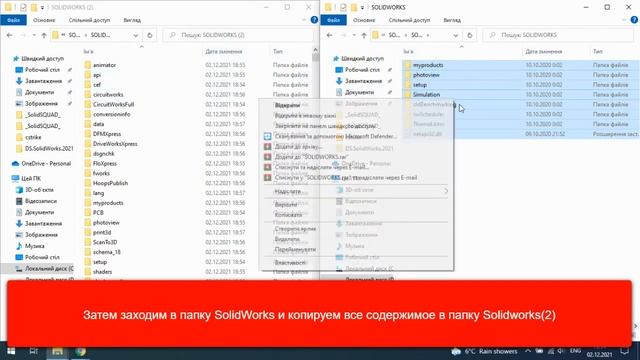This screenshot has height=360, width=640.
Task: Select the FloXpress folder
Action: pos(104,163)
